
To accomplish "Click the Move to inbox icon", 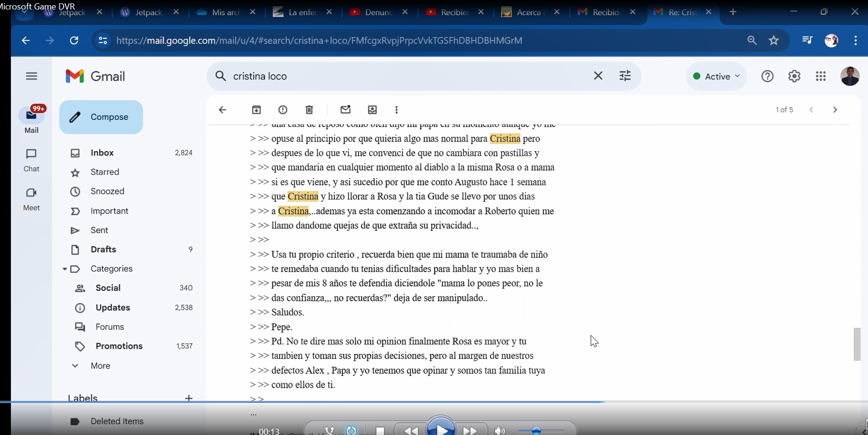I will pos(373,110).
